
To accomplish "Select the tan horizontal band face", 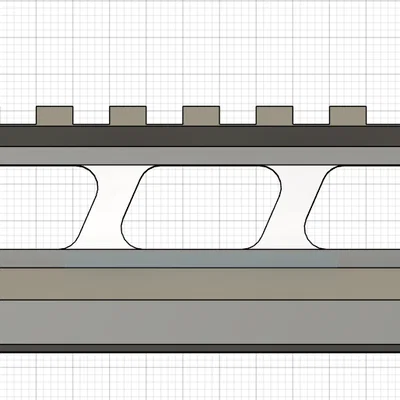I will [x=200, y=284].
